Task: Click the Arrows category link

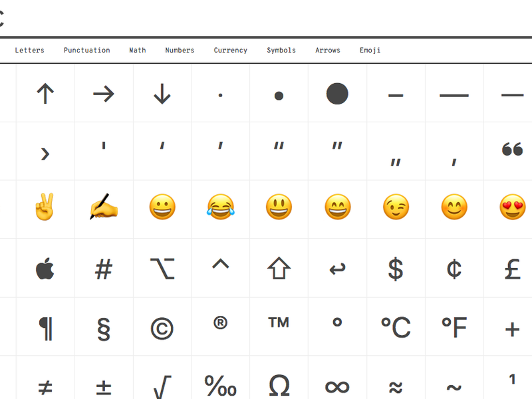Action: point(327,51)
